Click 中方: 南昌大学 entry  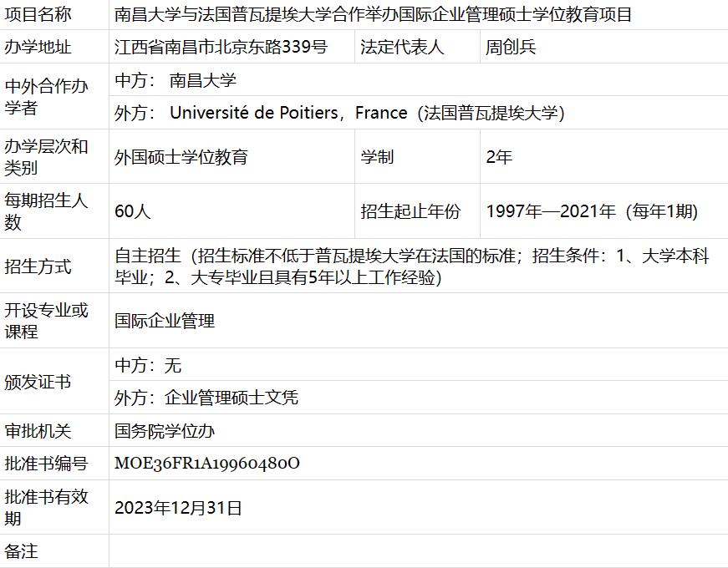(176, 80)
